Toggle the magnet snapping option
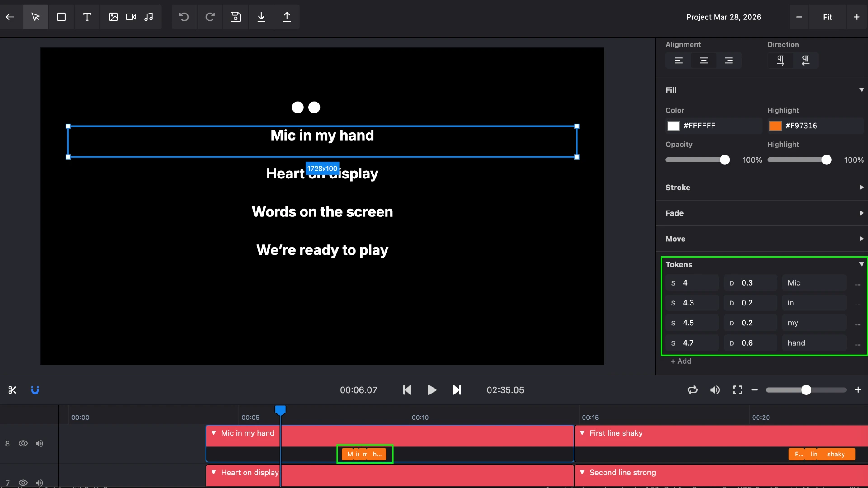The height and width of the screenshot is (488, 868). click(x=35, y=389)
